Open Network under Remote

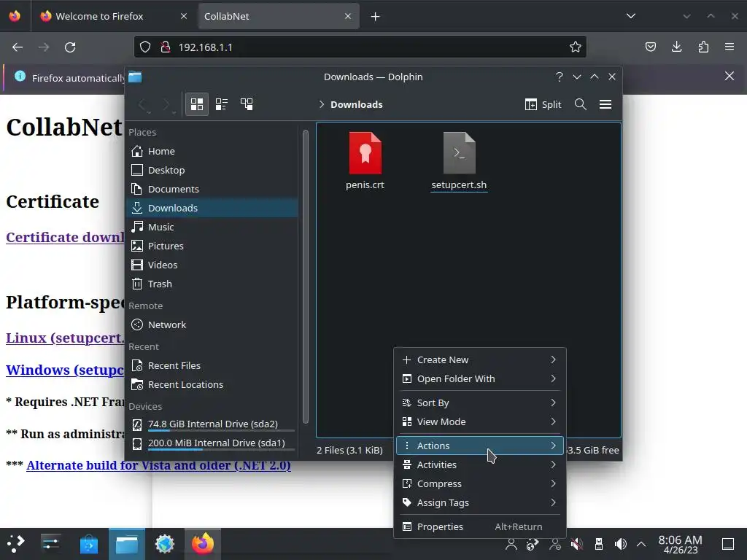pos(212,324)
